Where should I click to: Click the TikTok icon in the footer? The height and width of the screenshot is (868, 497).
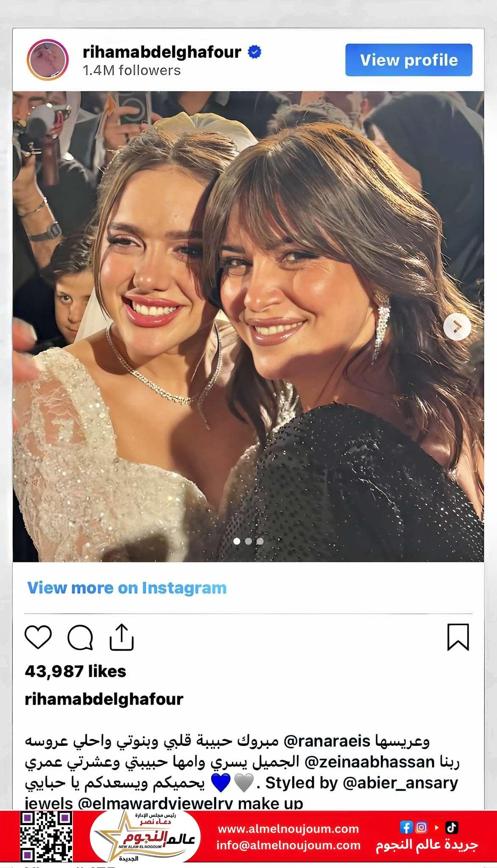(x=452, y=827)
